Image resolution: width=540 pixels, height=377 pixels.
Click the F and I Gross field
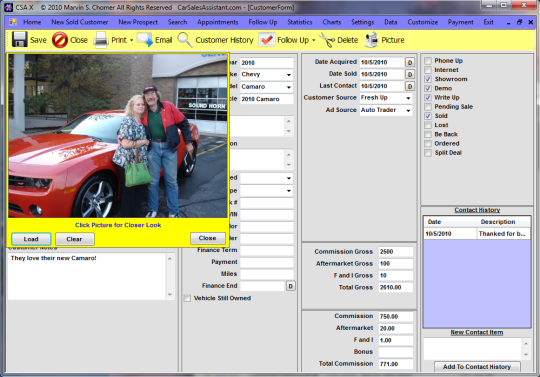pyautogui.click(x=395, y=275)
